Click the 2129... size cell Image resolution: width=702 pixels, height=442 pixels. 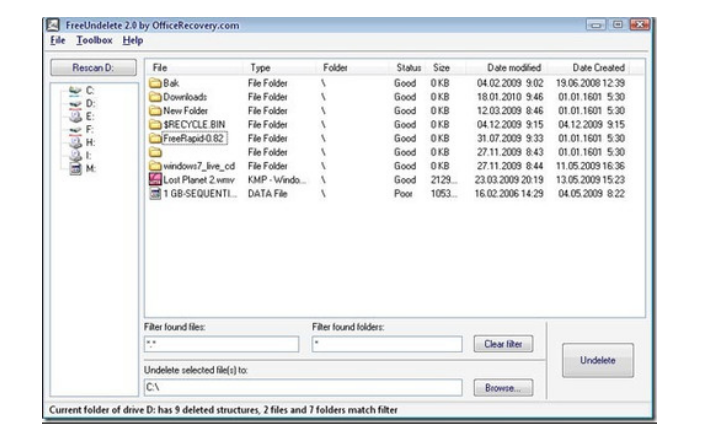click(x=444, y=180)
